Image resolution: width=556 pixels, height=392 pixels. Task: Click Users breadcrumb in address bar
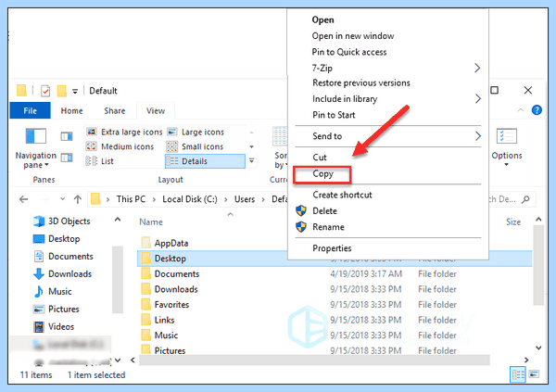point(245,199)
